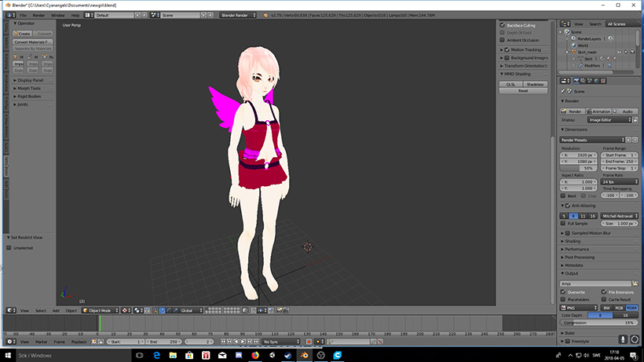Jump to the first frame in timeline
This screenshot has width=644, height=362.
222,342
